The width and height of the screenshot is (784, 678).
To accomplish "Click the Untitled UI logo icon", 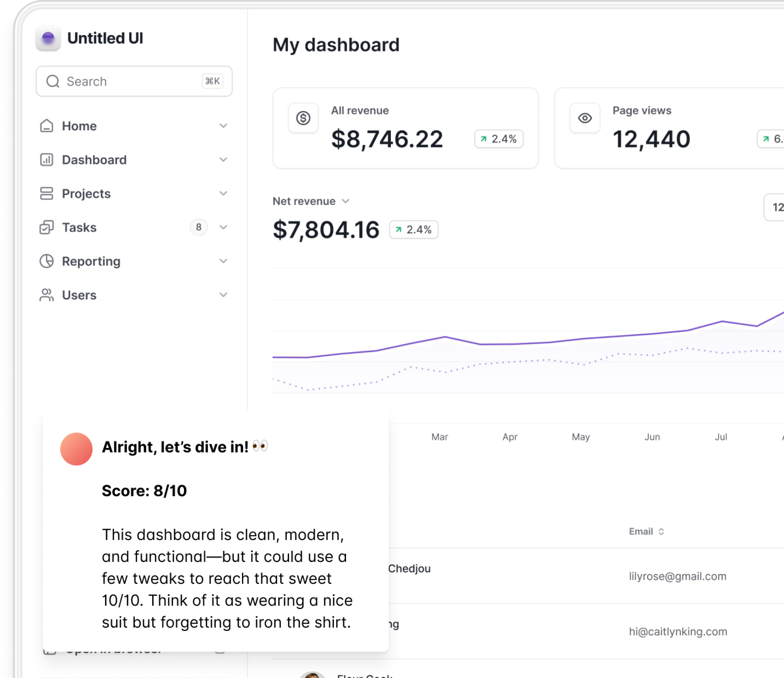I will pyautogui.click(x=48, y=38).
